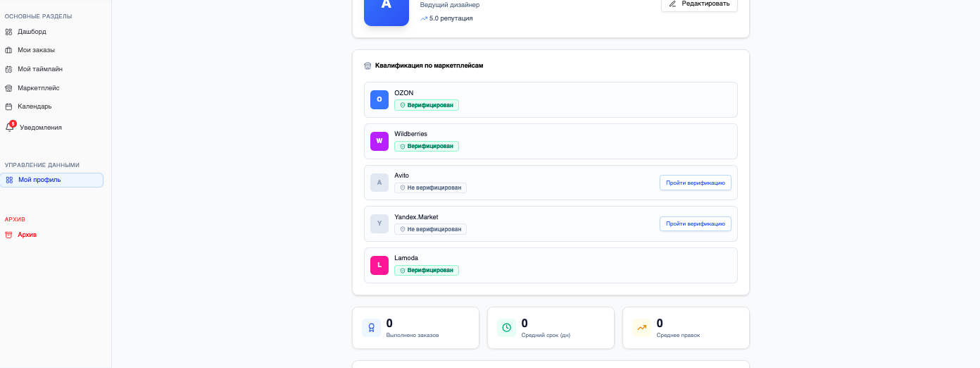The image size is (980, 368).
Task: Click Не верифицирован tag under Yandex.Market
Action: click(x=430, y=229)
